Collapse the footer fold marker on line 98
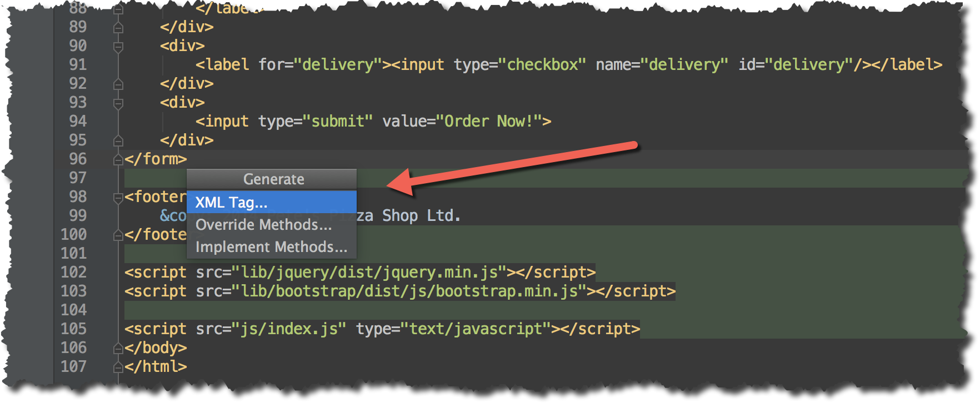Screen dimensions: 980x403 118,198
